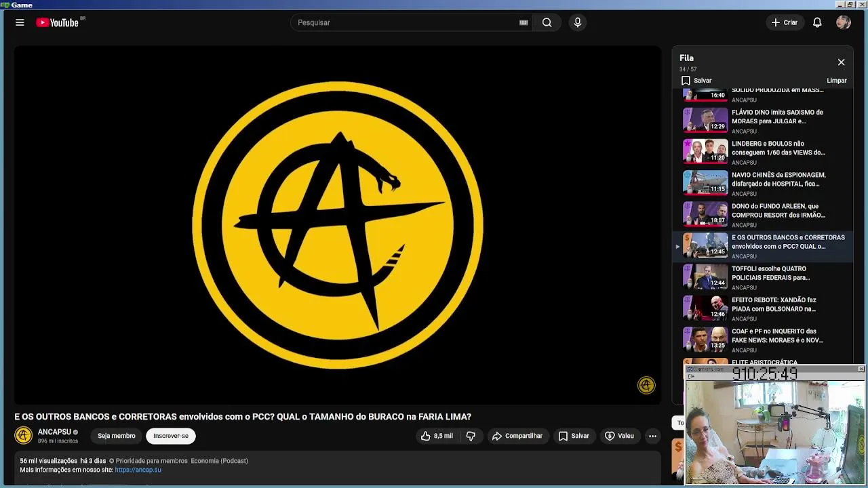The height and width of the screenshot is (488, 868).
Task: Open notifications bell
Action: (817, 22)
